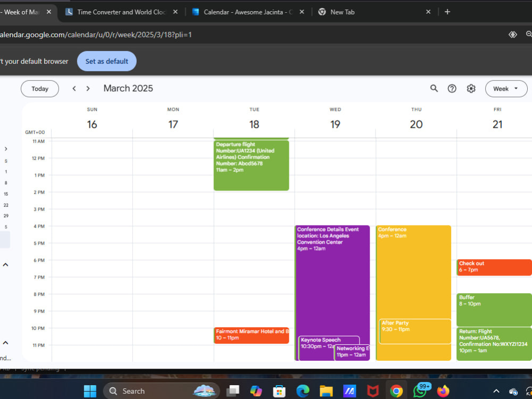Close the Time Converter tab
The width and height of the screenshot is (532, 399).
tap(175, 12)
